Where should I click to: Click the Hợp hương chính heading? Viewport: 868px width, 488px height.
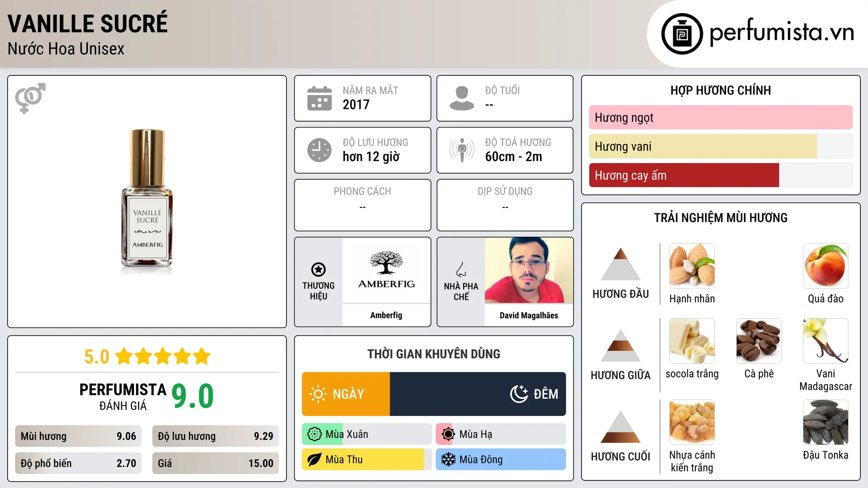(x=721, y=91)
